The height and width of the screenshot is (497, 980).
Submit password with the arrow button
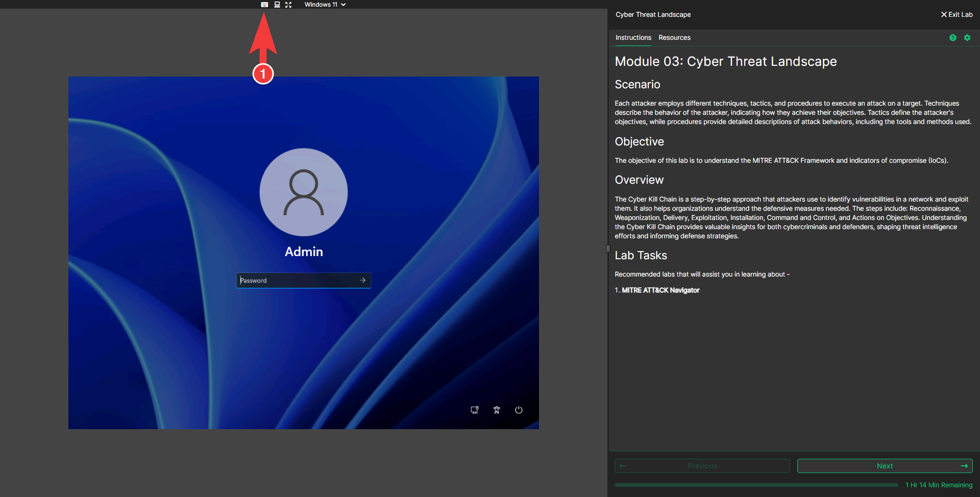(x=362, y=281)
